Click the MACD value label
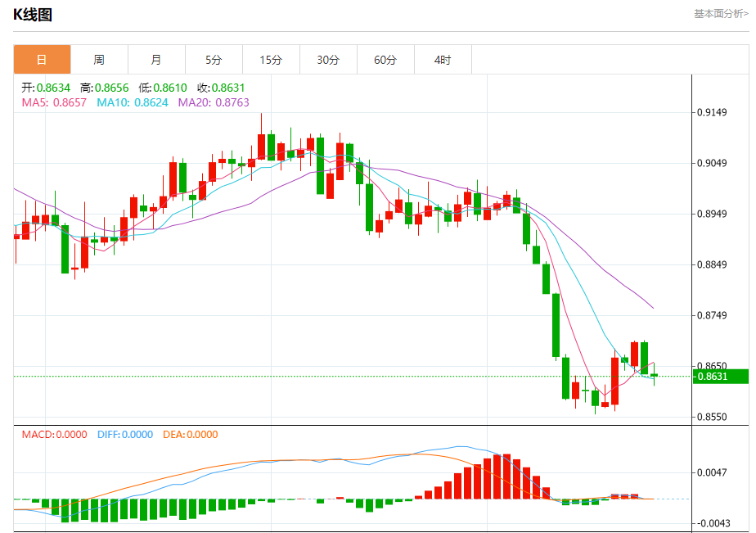The image size is (756, 533). [55, 434]
